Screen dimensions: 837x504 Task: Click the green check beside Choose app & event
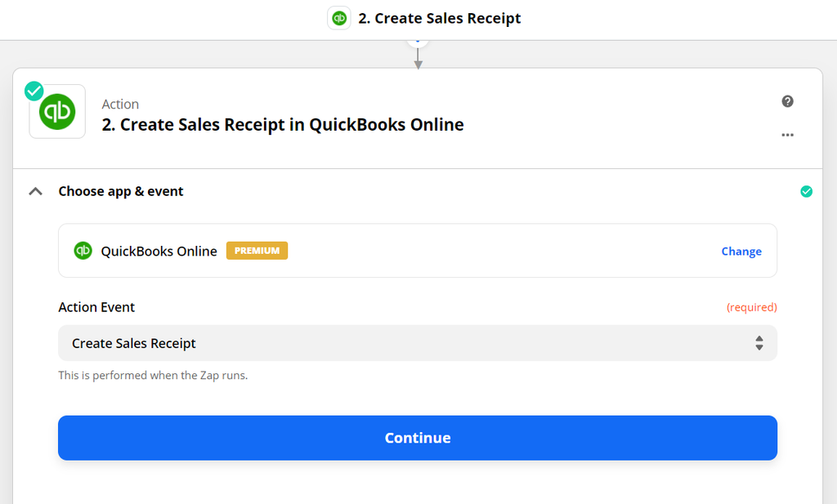click(806, 190)
